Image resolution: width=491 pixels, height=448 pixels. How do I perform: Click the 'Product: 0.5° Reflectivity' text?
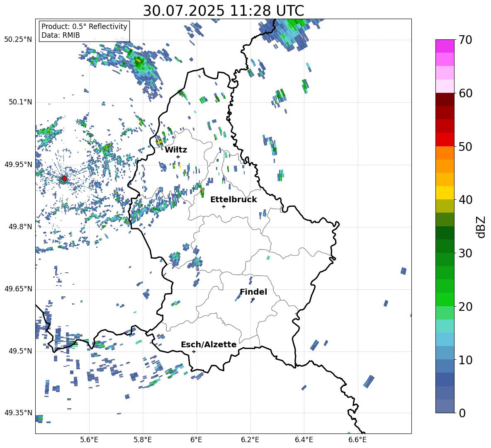click(84, 27)
